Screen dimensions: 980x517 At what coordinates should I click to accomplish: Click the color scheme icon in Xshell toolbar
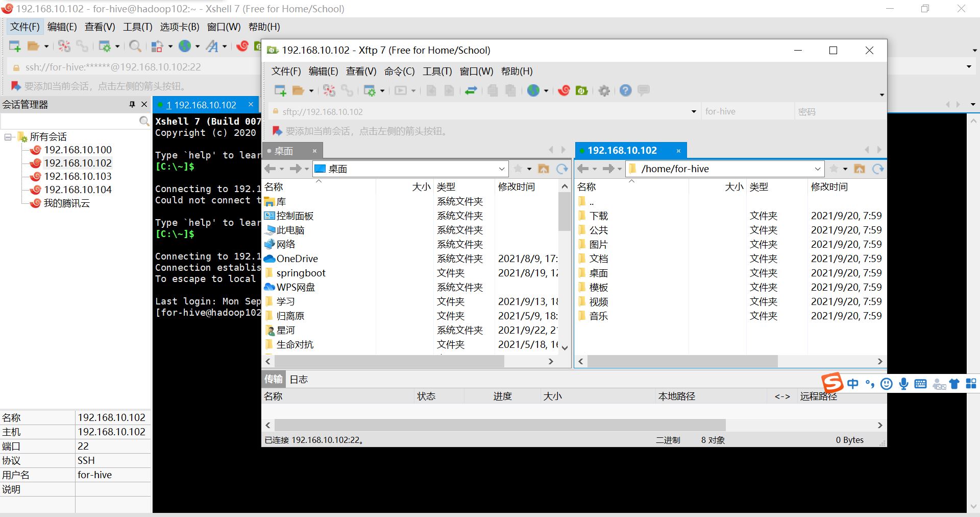point(157,46)
